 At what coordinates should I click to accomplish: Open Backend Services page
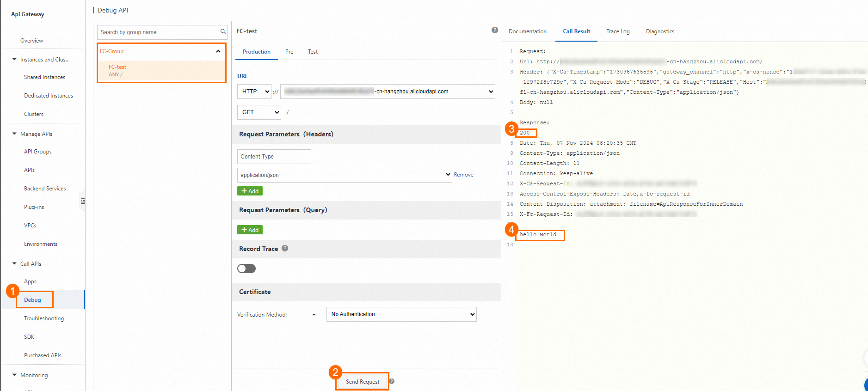click(45, 189)
